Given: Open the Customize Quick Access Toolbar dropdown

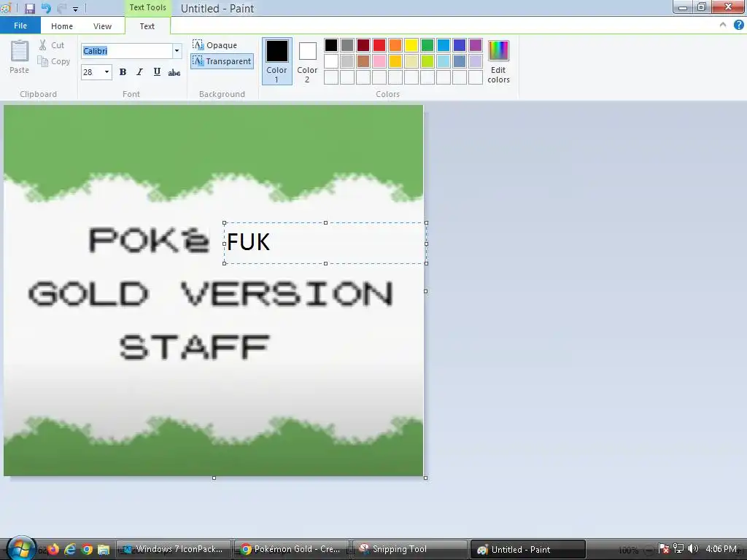Looking at the screenshot, I should click(75, 9).
